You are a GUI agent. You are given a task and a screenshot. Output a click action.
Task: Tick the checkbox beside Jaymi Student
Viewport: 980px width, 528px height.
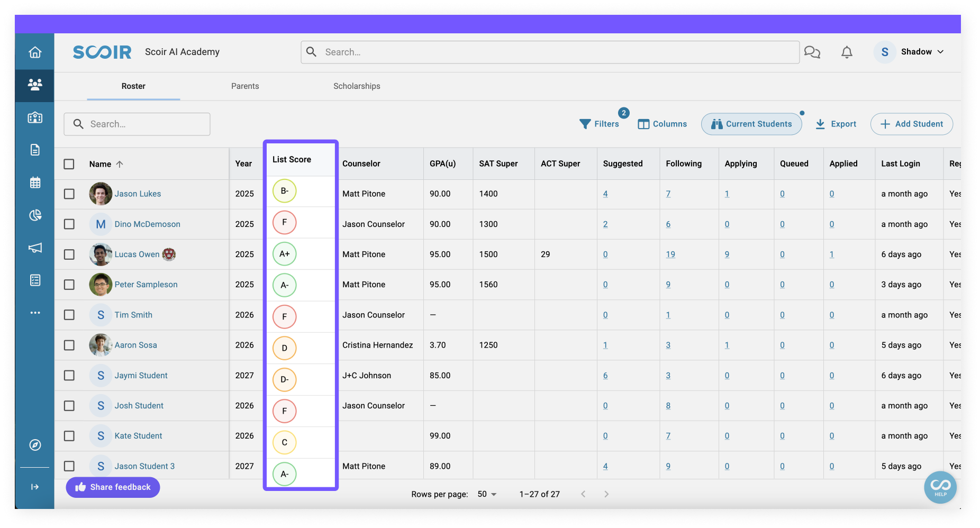pyautogui.click(x=69, y=375)
